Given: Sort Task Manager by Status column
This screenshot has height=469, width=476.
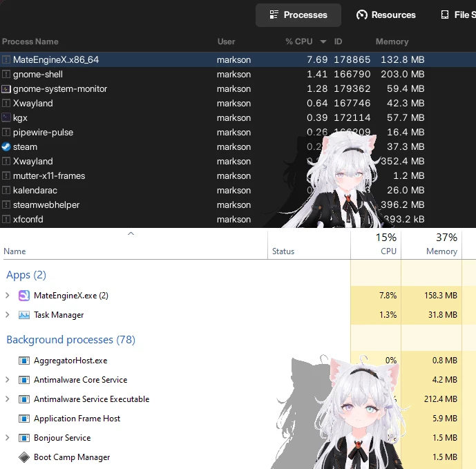Looking at the screenshot, I should click(x=283, y=251).
